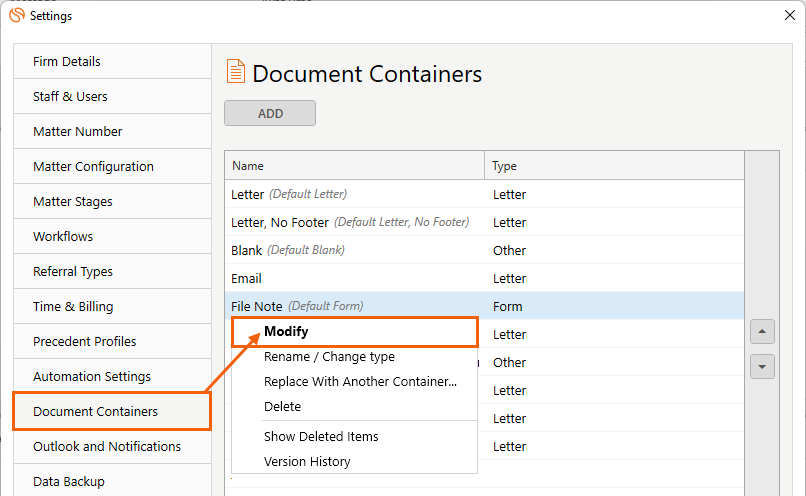The height and width of the screenshot is (496, 806).
Task: Open Version History from menu
Action: click(307, 462)
